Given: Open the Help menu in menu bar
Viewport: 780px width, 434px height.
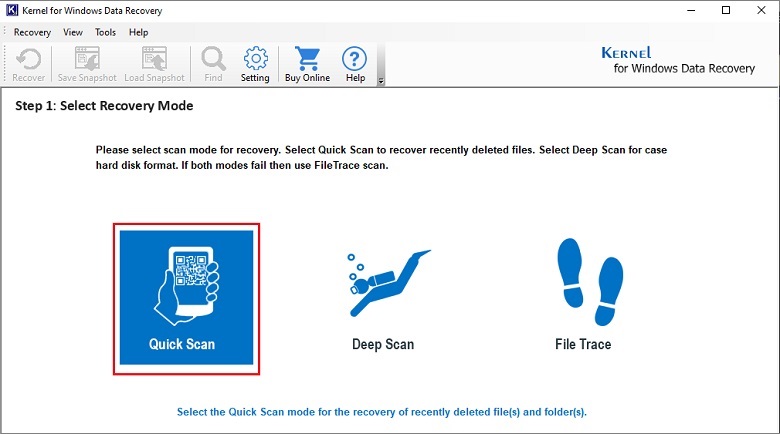Looking at the screenshot, I should click(x=138, y=32).
